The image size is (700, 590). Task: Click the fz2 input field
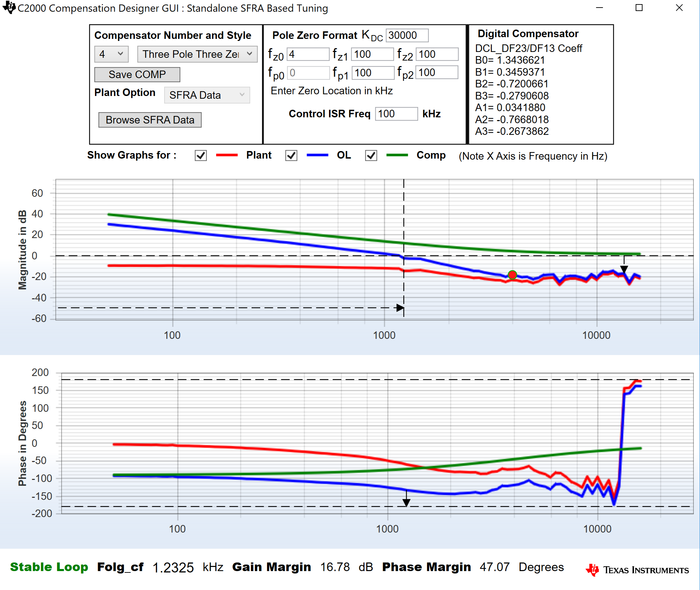437,54
